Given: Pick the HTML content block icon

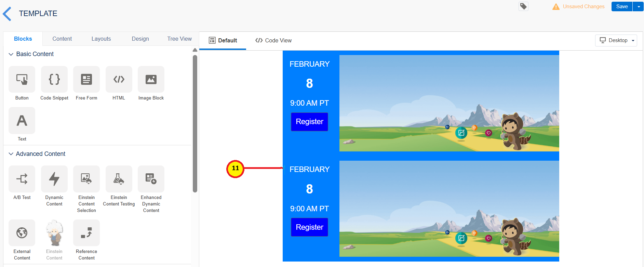Looking at the screenshot, I should [119, 79].
